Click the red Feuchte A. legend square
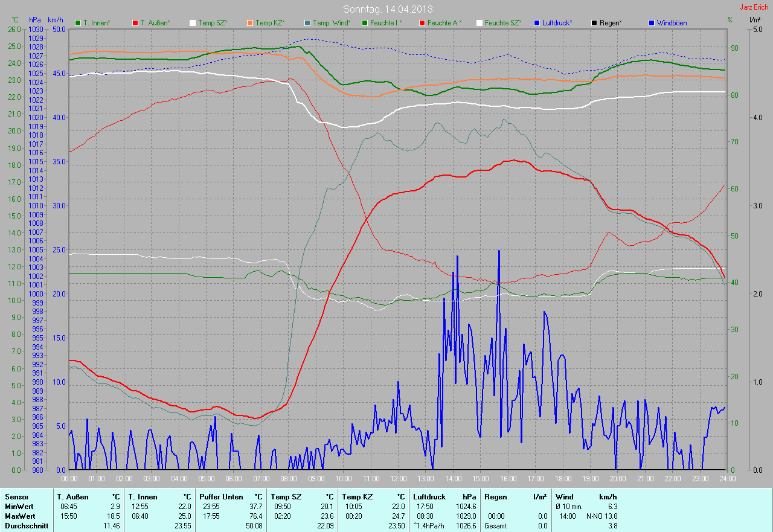Screen dimensions: 773x532 pos(422,23)
